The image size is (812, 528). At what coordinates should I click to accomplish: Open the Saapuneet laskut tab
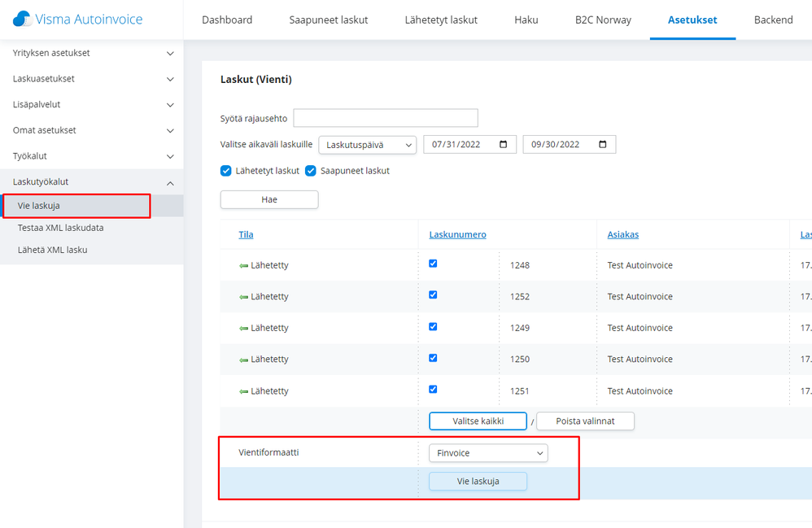point(329,20)
